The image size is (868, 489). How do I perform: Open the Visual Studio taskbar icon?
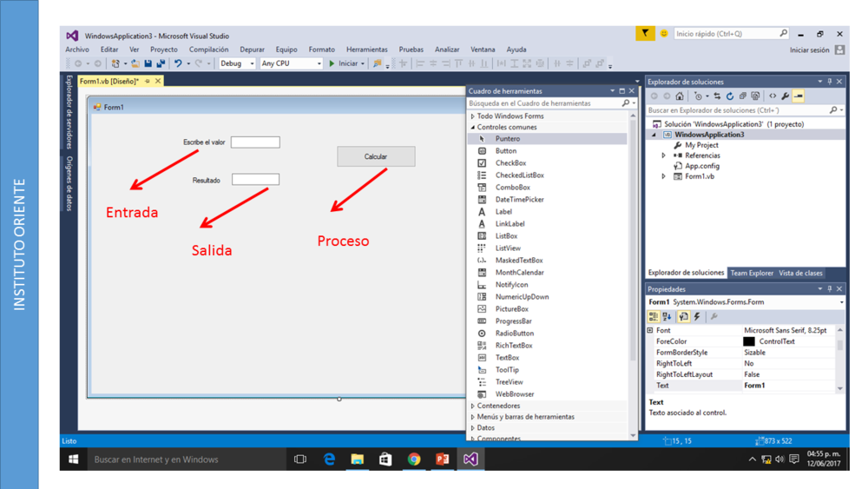(470, 459)
